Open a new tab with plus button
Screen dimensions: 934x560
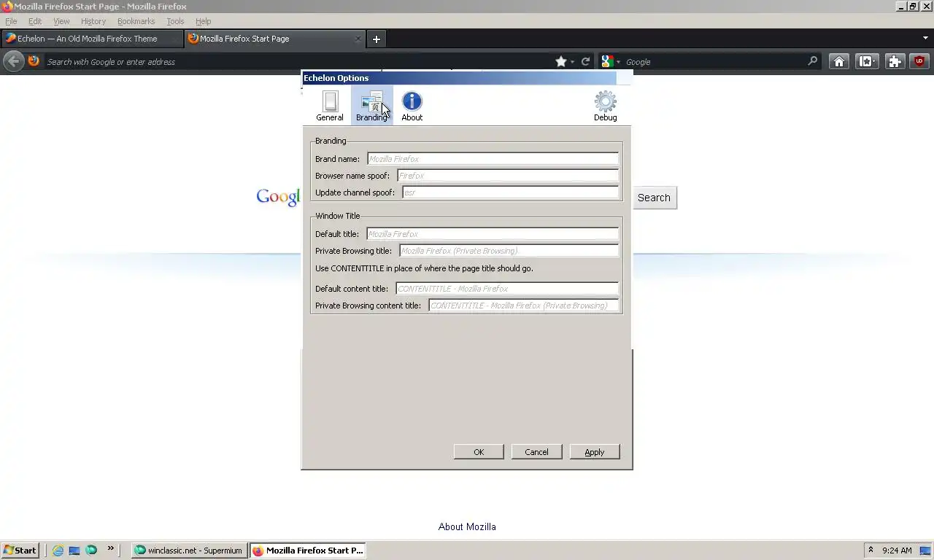tap(376, 39)
